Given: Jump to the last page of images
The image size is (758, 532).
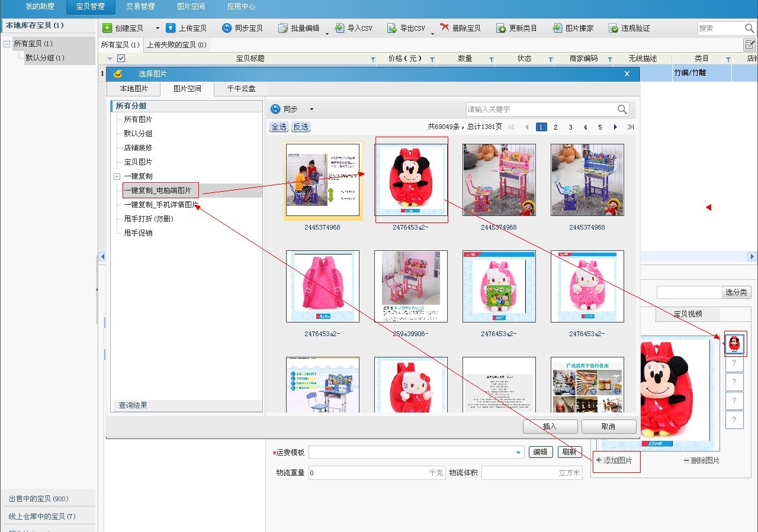Looking at the screenshot, I should click(x=631, y=127).
